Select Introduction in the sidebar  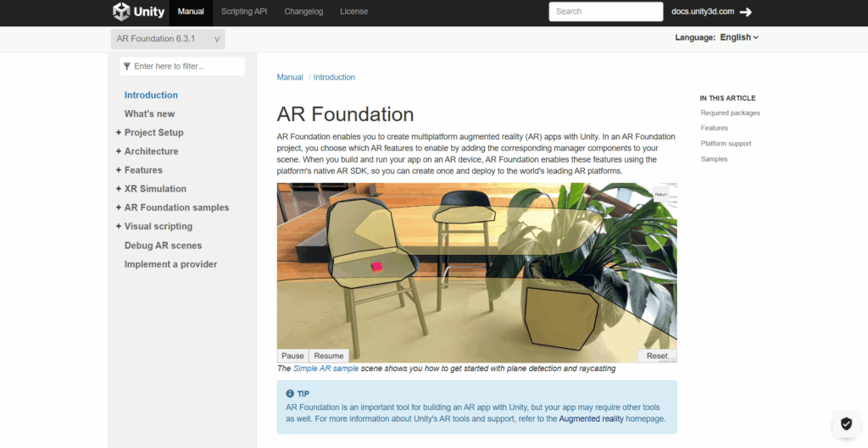click(x=151, y=95)
